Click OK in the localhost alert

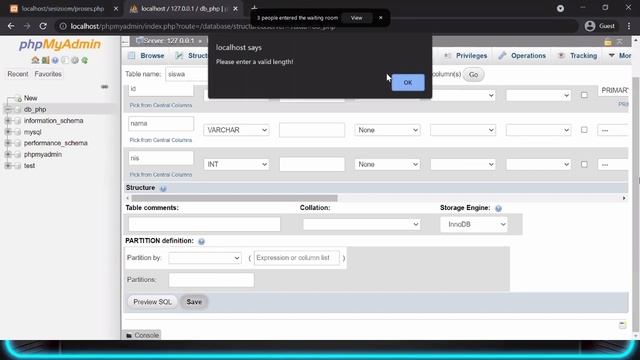coord(408,82)
